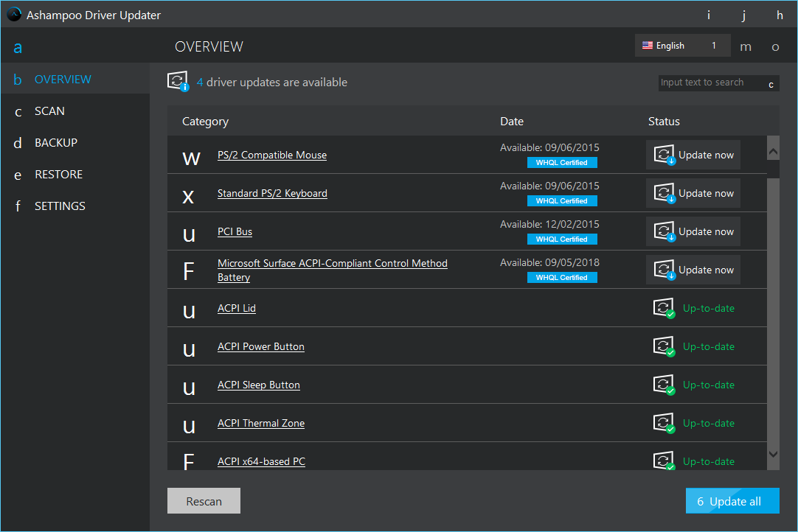This screenshot has height=532, width=798.
Task: Open the ACPI Thermal Zone driver link
Action: click(x=261, y=423)
